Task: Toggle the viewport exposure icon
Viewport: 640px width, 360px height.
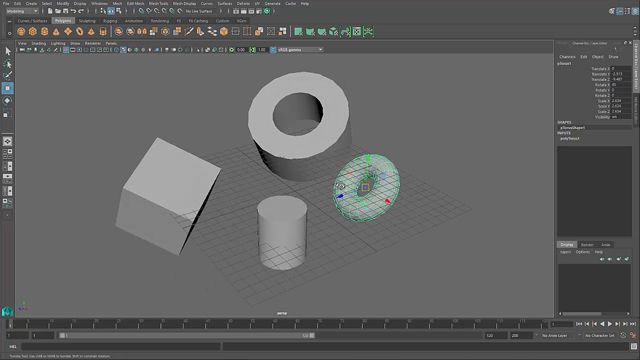Action: coord(232,50)
